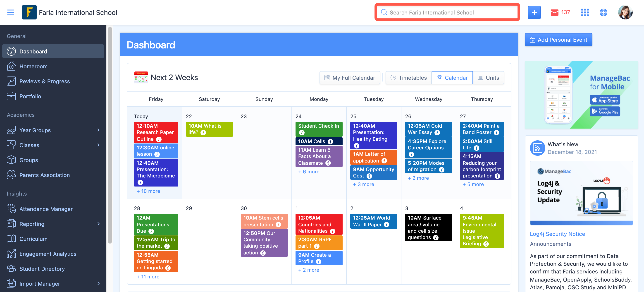644x292 pixels.
Task: Click the hamburger menu icon
Action: [10, 12]
